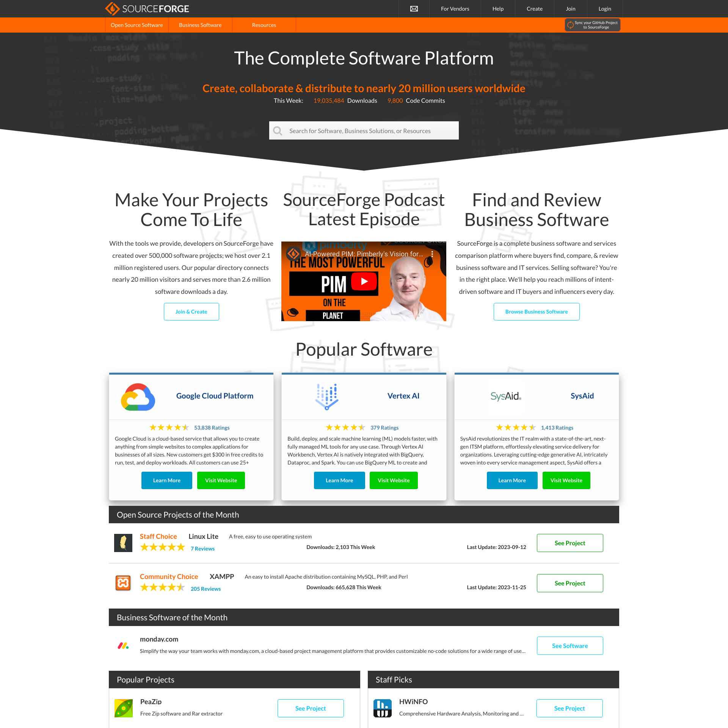Click the Vertex AI logo icon
This screenshot has width=728, height=728.
click(327, 396)
